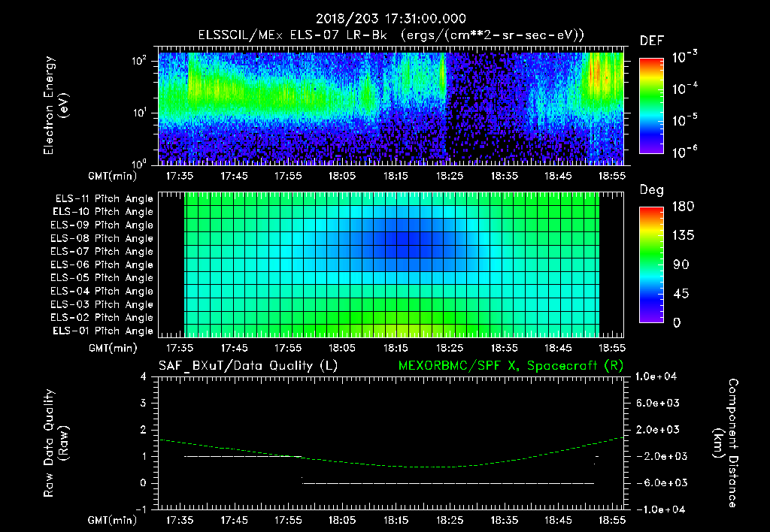Click the 18:55 time label under the bottom panel

(612, 520)
